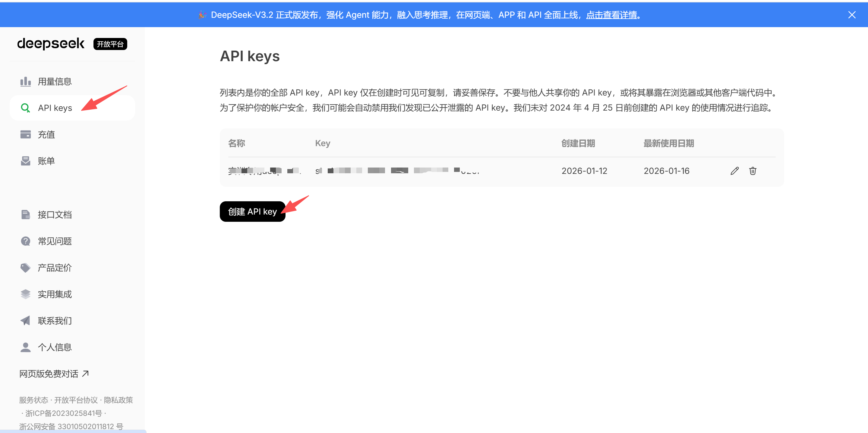Open the 服务状态 footer link
This screenshot has width=868, height=433.
tap(33, 400)
